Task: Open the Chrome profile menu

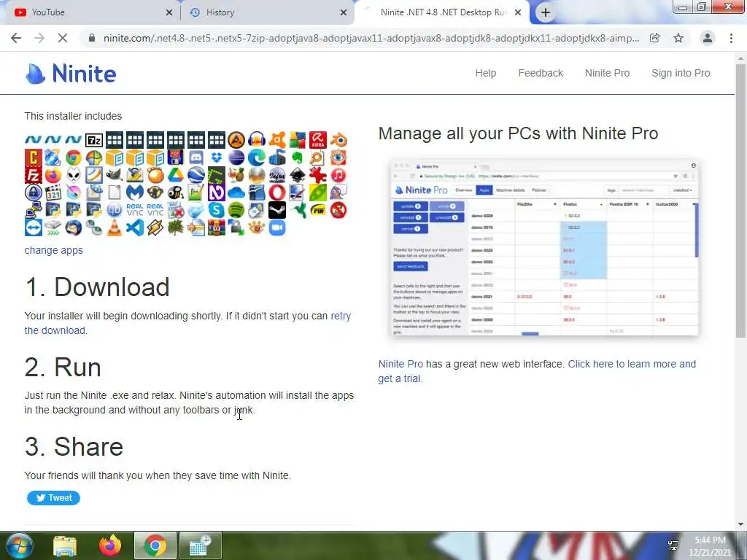Action: coord(708,38)
